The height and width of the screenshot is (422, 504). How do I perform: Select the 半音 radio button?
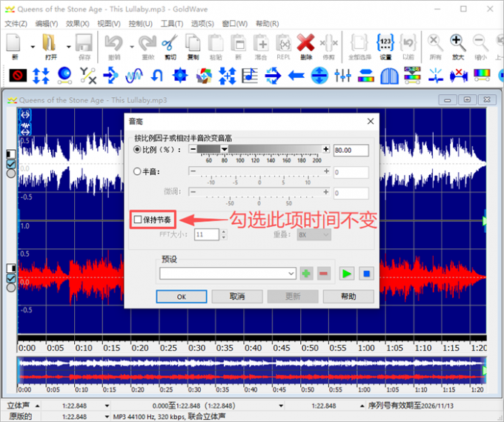coord(137,171)
